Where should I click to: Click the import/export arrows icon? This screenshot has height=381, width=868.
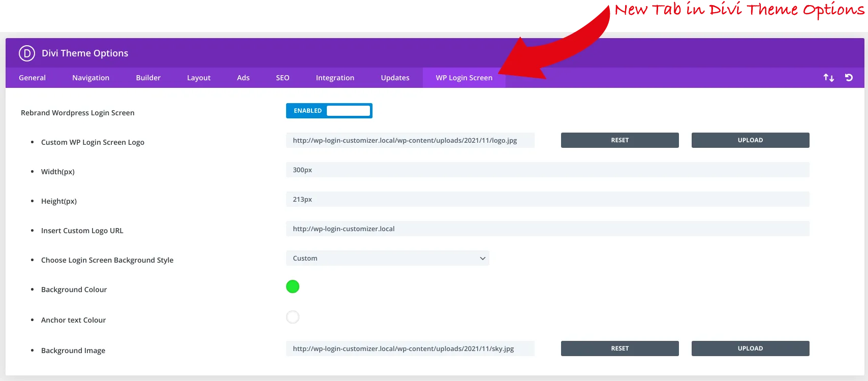pyautogui.click(x=829, y=78)
